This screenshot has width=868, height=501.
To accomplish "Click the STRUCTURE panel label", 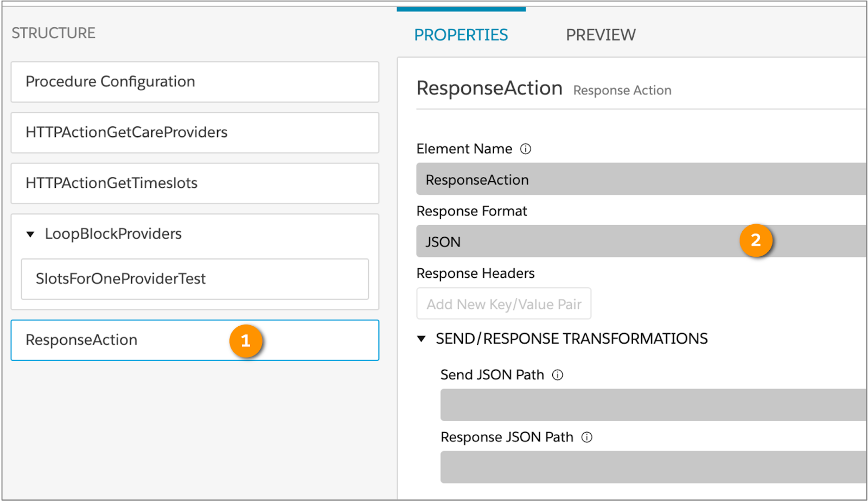I will 53,33.
